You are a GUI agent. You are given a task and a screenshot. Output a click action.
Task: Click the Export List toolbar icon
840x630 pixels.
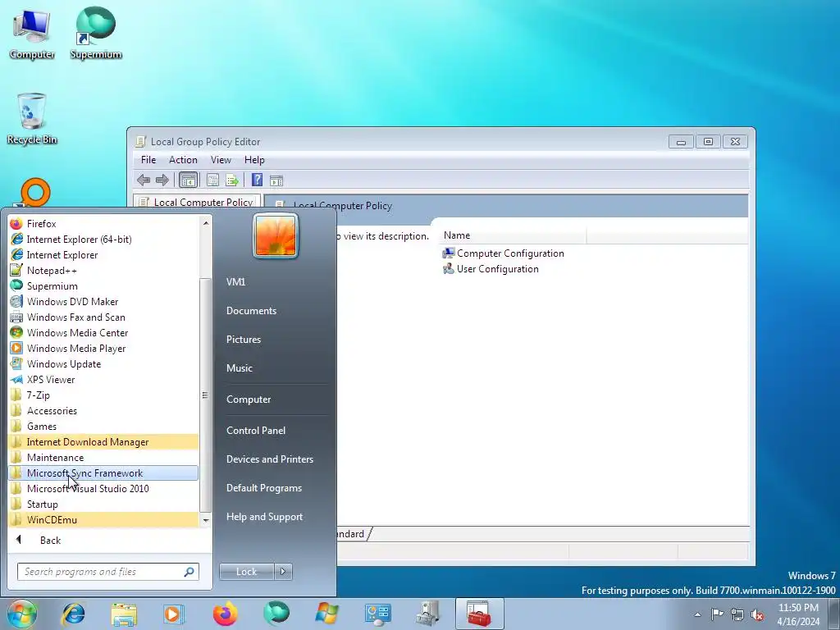coord(232,180)
